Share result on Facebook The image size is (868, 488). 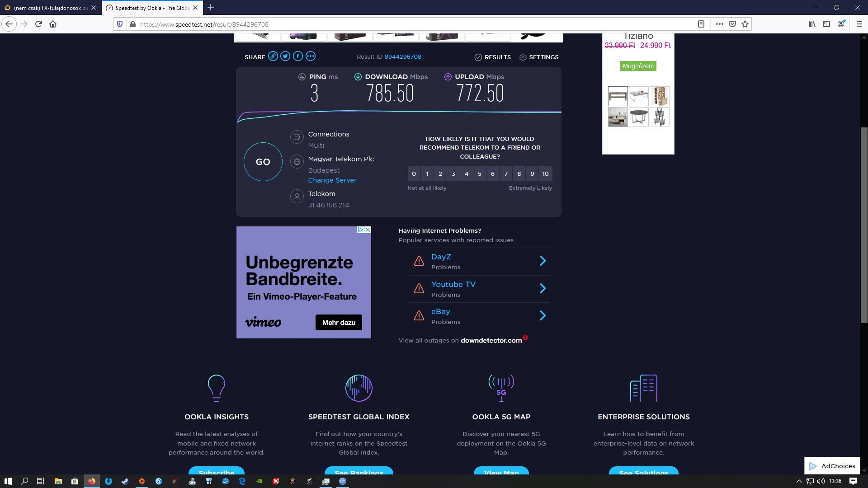pos(298,56)
